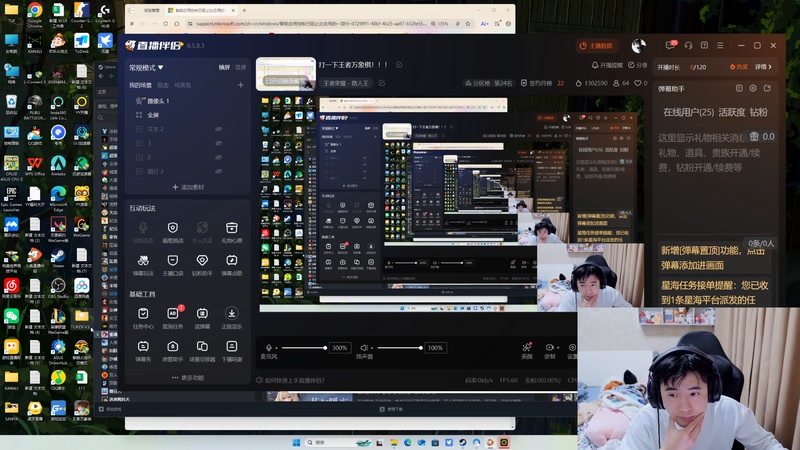Switch to 钻粉 tab

759,112
